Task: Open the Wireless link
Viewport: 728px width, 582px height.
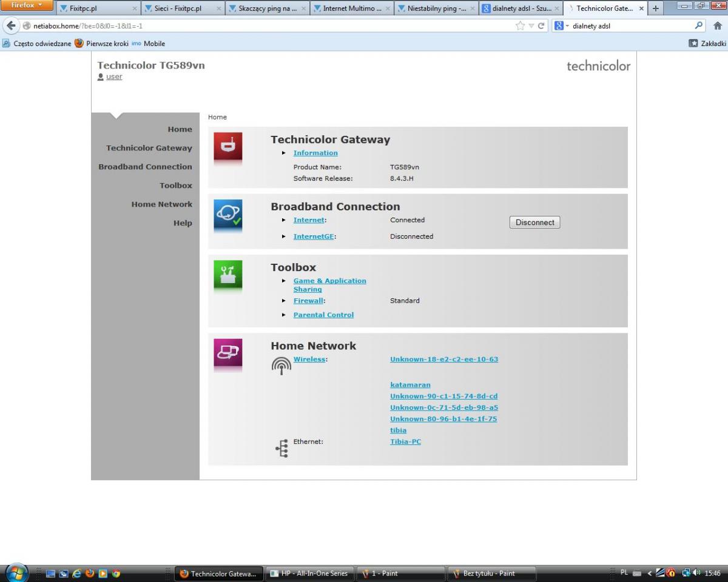Action: (309, 360)
